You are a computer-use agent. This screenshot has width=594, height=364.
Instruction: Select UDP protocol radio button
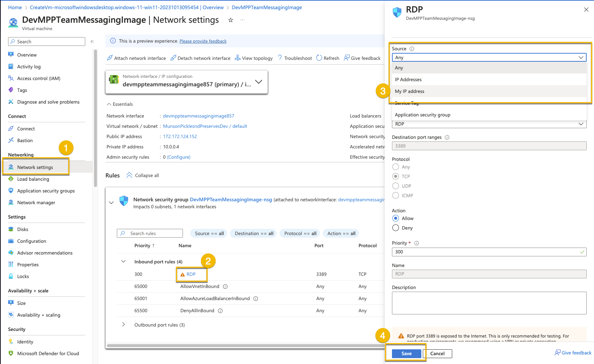(396, 186)
